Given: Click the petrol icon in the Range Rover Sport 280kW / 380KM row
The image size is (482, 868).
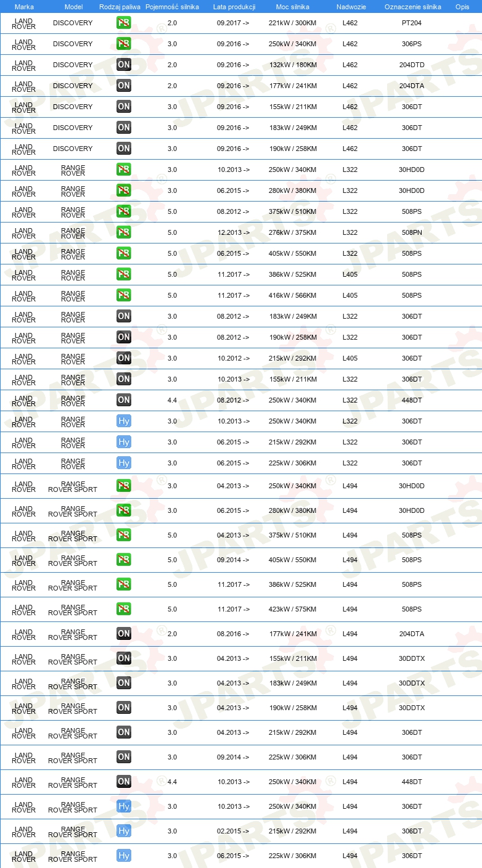Looking at the screenshot, I should (124, 510).
